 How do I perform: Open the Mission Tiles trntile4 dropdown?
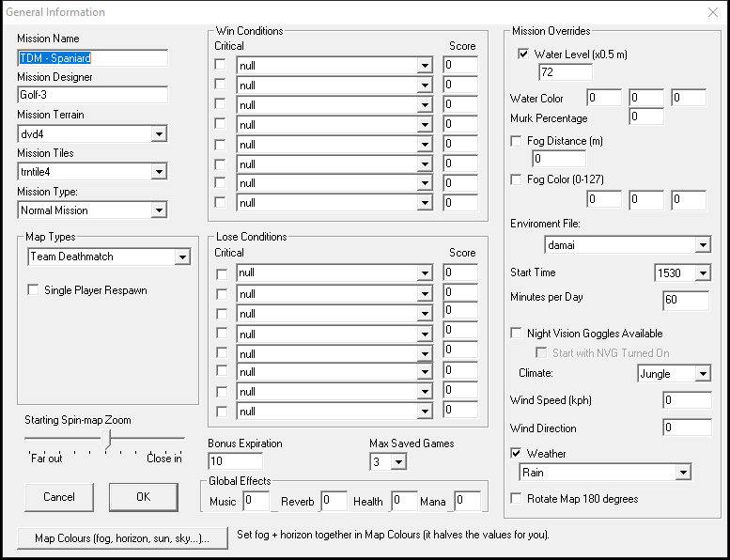159,172
